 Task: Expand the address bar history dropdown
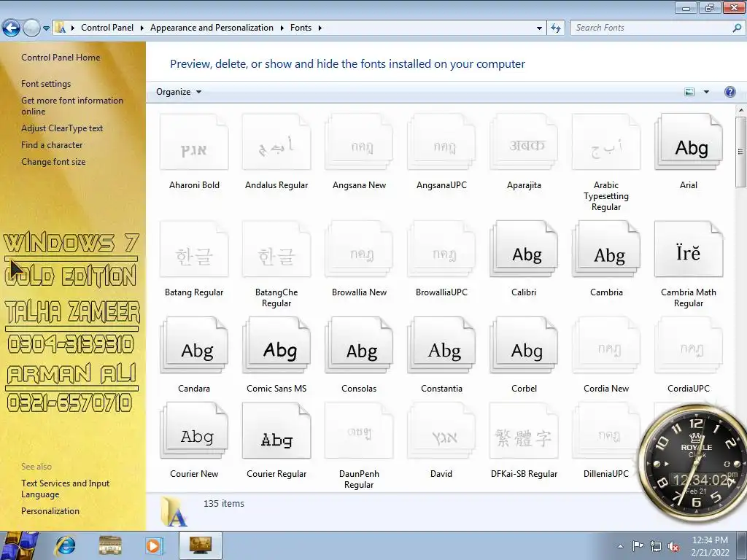(x=539, y=28)
